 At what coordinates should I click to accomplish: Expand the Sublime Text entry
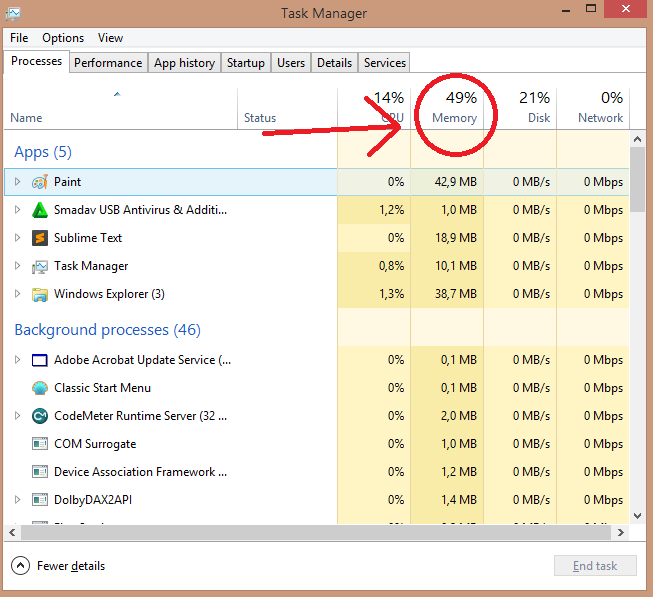17,237
